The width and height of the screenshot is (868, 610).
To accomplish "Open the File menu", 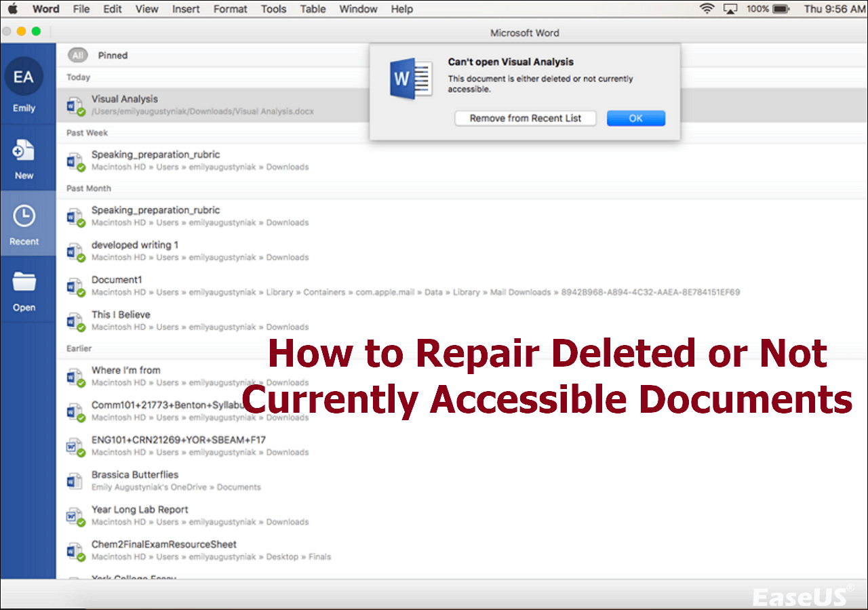I will tap(81, 9).
